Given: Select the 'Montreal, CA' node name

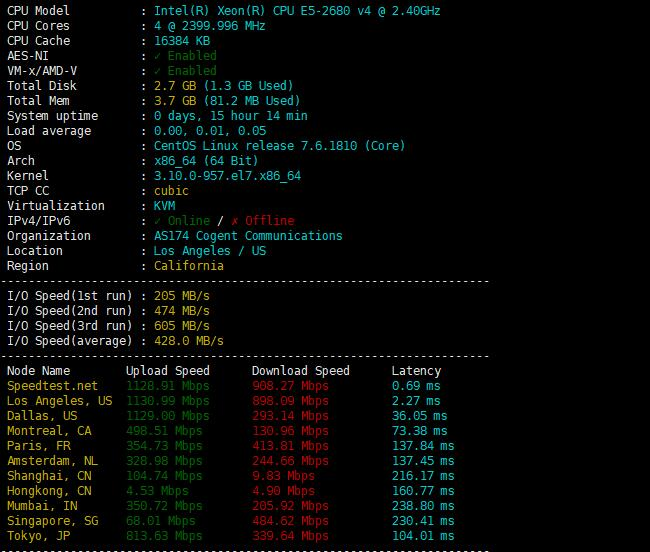Looking at the screenshot, I should pos(49,431).
